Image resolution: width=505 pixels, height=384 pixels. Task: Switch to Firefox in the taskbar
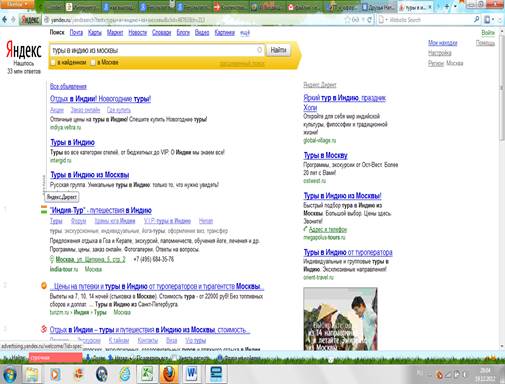coord(169,374)
